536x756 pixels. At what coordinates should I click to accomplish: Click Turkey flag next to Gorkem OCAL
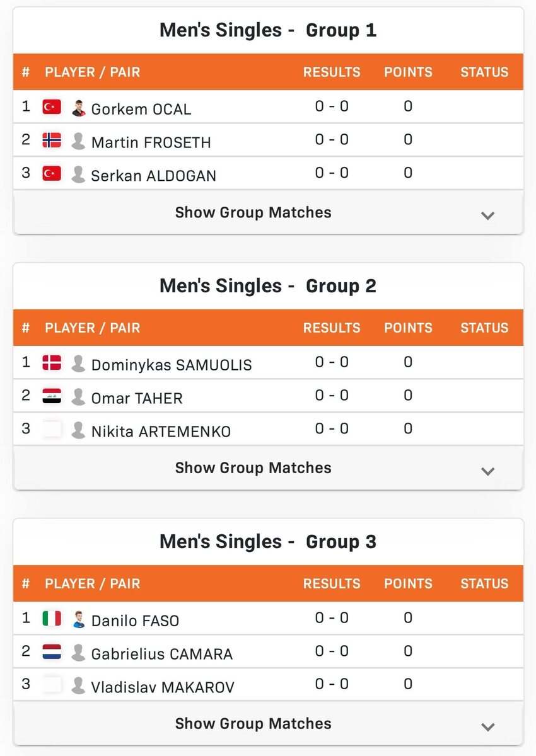[x=52, y=107]
